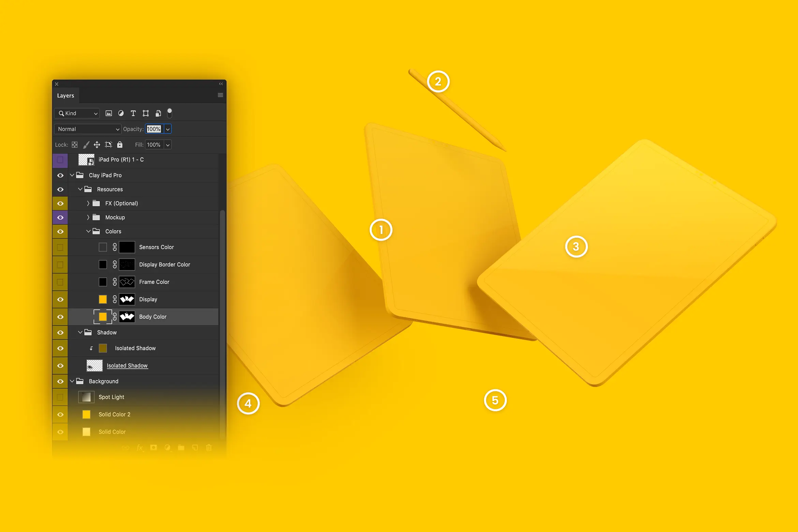Screen dimensions: 798x532
Task: Collapse the Resources group
Action: [x=80, y=189]
